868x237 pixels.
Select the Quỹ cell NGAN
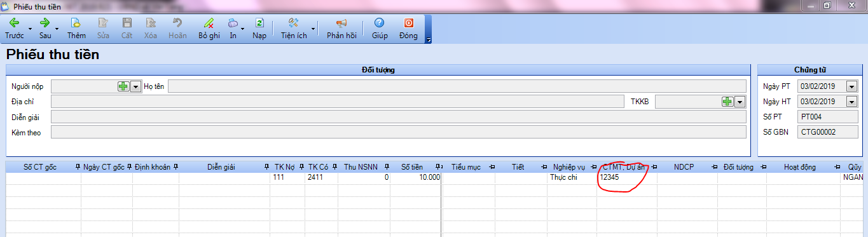point(853,178)
